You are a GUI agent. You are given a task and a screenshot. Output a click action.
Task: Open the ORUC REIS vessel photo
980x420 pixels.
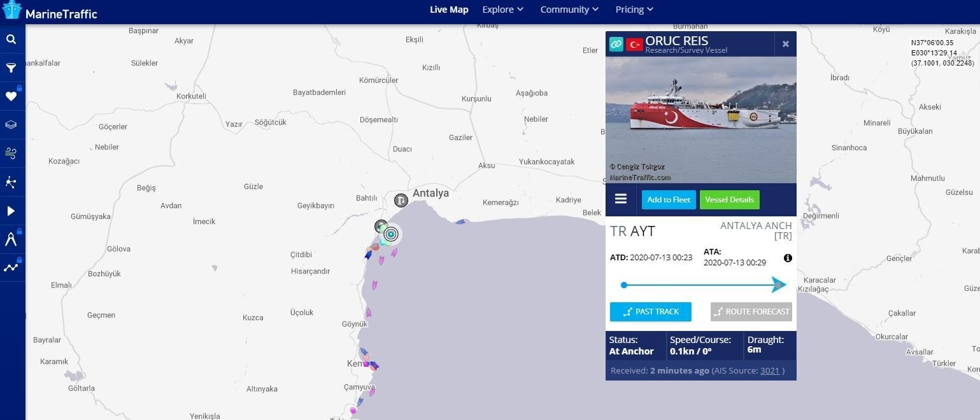pyautogui.click(x=701, y=120)
